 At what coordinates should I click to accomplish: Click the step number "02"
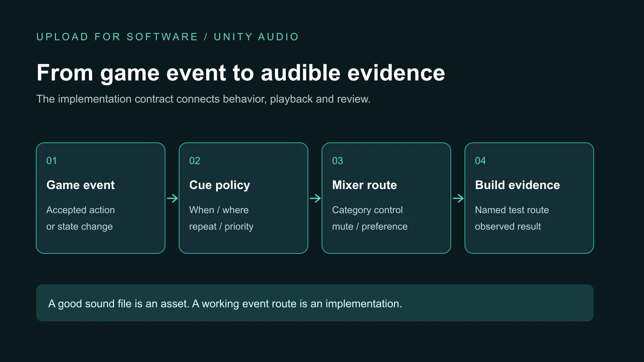194,161
